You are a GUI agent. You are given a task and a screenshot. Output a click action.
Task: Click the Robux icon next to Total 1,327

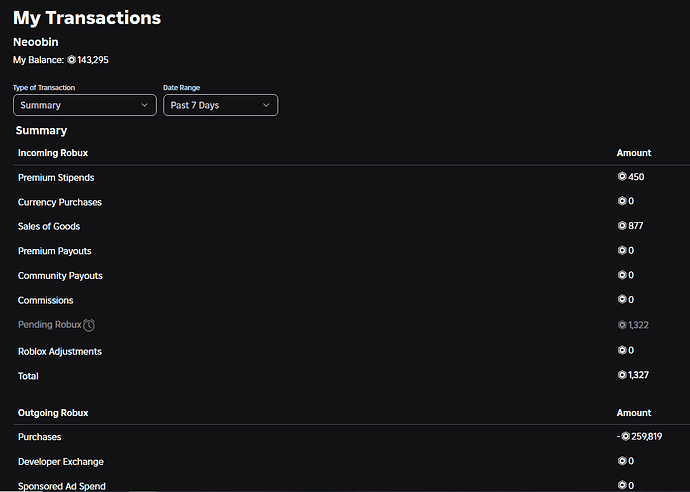(x=622, y=375)
